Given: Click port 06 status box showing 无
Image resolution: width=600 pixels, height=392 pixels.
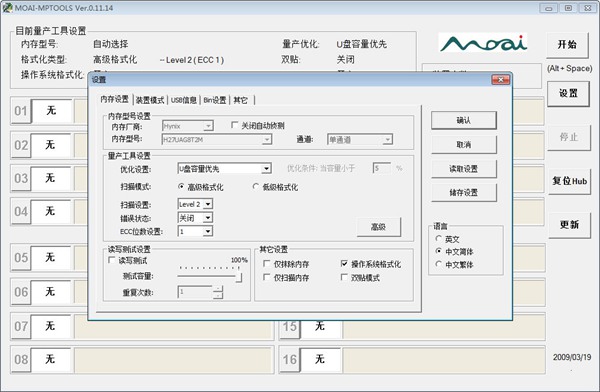Looking at the screenshot, I should 51,292.
